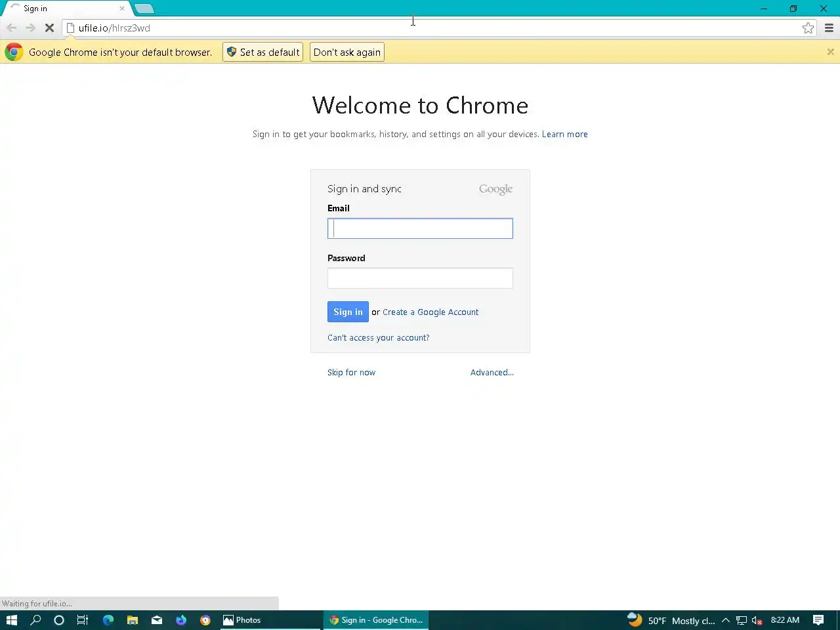Click the Show Desktop sliver at taskbar end
This screenshot has height=630, width=840.
(838, 620)
